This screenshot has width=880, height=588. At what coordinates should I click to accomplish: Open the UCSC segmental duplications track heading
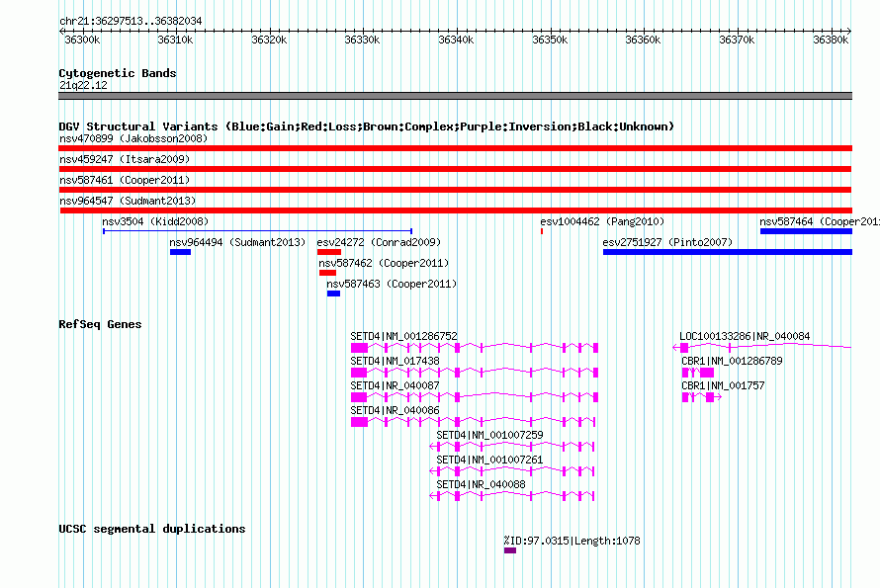point(152,529)
